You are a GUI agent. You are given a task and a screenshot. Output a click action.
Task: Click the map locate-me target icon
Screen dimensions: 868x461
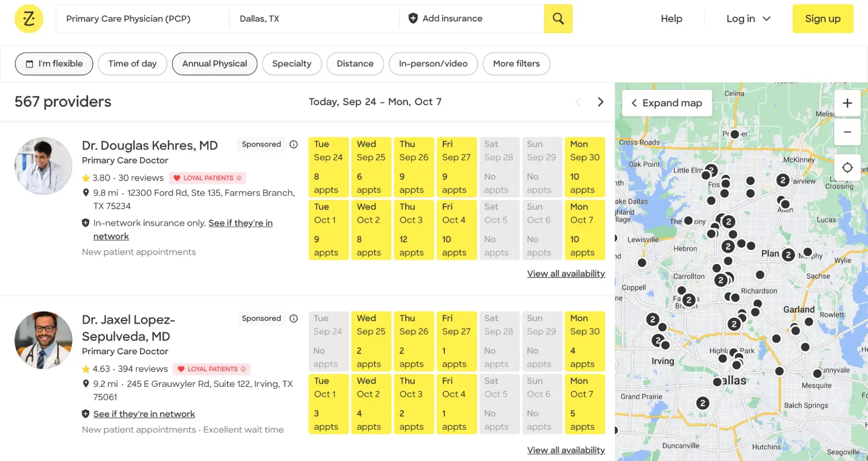(x=847, y=168)
